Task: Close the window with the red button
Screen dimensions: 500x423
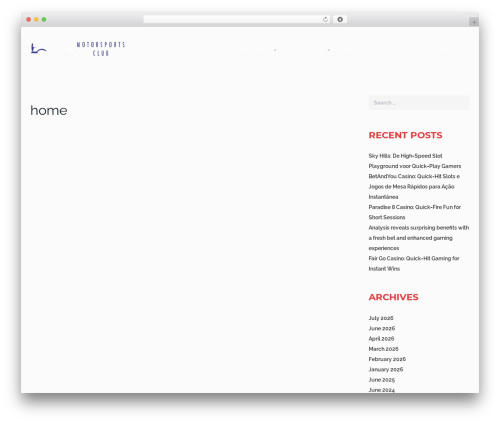Action: (29, 20)
